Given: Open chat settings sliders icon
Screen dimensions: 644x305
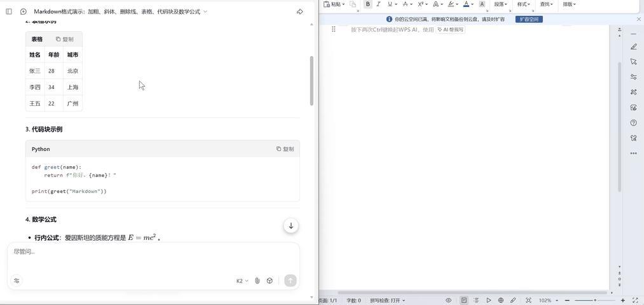Looking at the screenshot, I should coord(17,281).
